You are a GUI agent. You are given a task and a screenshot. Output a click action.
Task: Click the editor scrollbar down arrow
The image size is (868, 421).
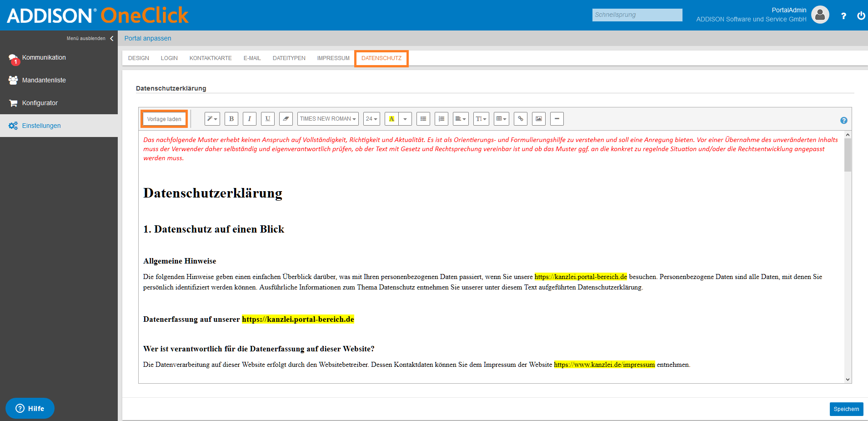tap(848, 379)
